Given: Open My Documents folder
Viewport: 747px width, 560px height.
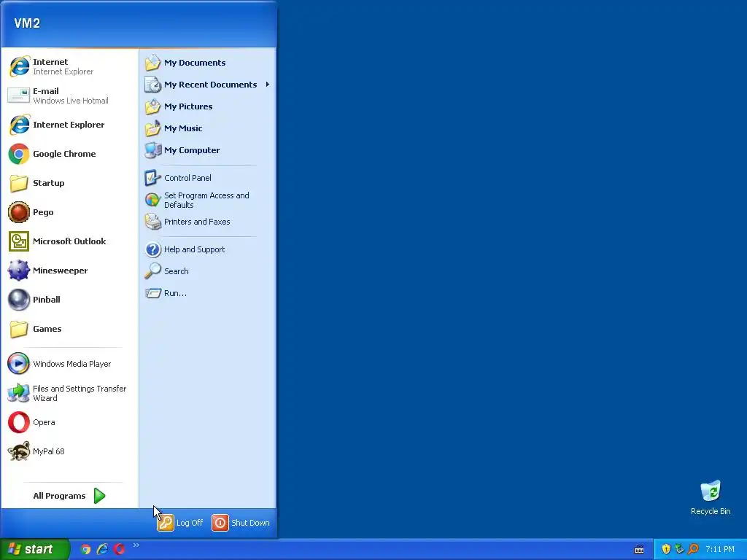Looking at the screenshot, I should tap(208, 63).
